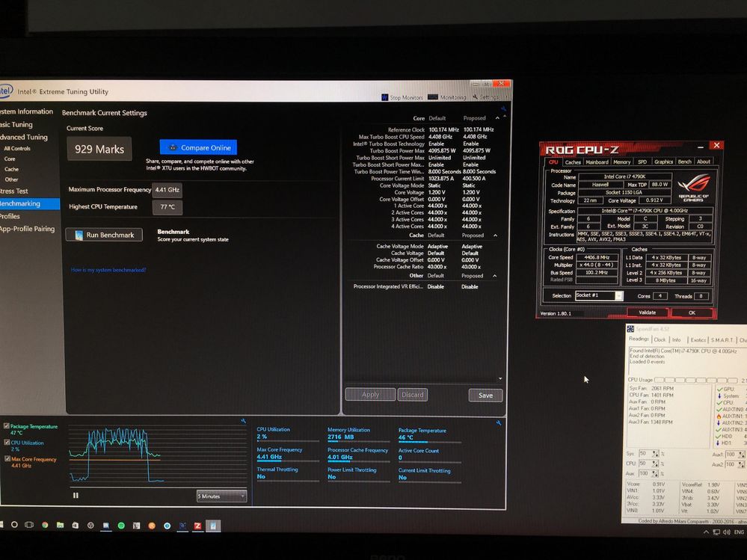The width and height of the screenshot is (747, 560).
Task: Switch to SpeedFan highlighted taskbar icon
Action: tap(213, 526)
